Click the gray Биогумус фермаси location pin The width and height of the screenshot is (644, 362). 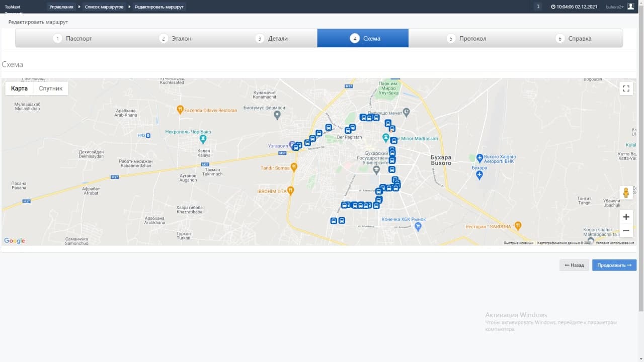277,116
